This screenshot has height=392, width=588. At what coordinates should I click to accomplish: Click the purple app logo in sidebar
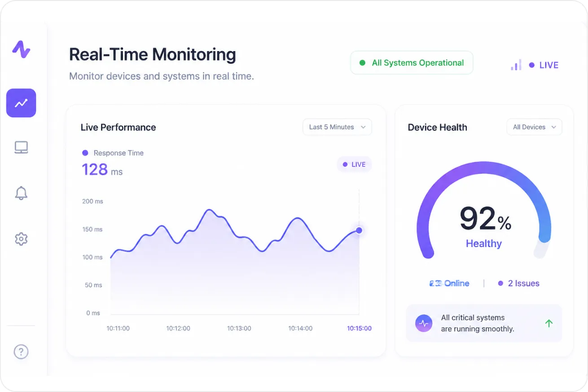click(21, 49)
